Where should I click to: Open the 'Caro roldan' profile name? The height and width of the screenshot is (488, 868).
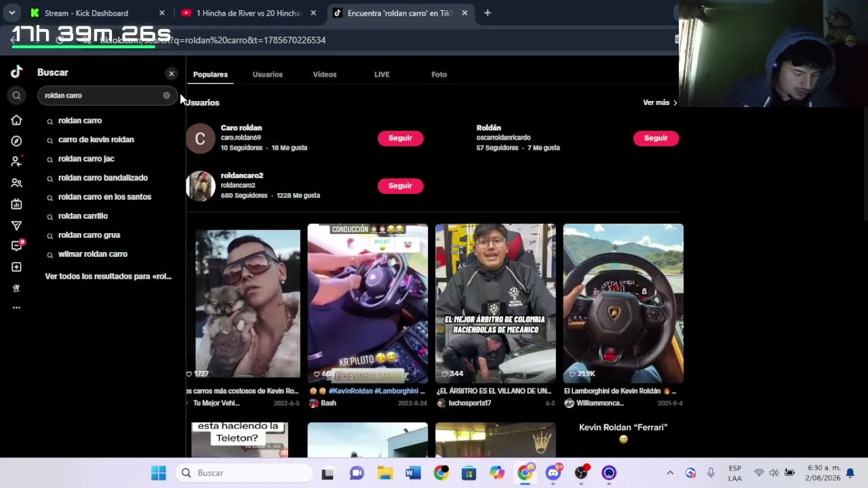(241, 127)
